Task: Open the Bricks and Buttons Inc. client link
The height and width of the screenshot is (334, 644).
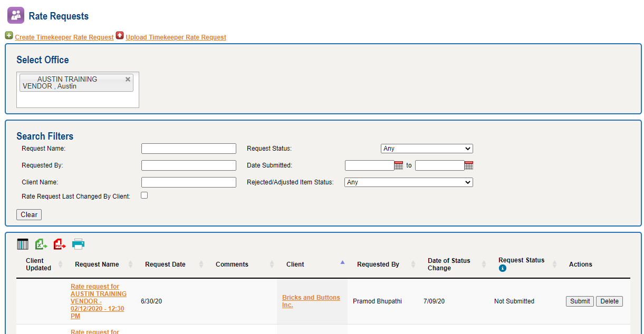Action: click(311, 301)
